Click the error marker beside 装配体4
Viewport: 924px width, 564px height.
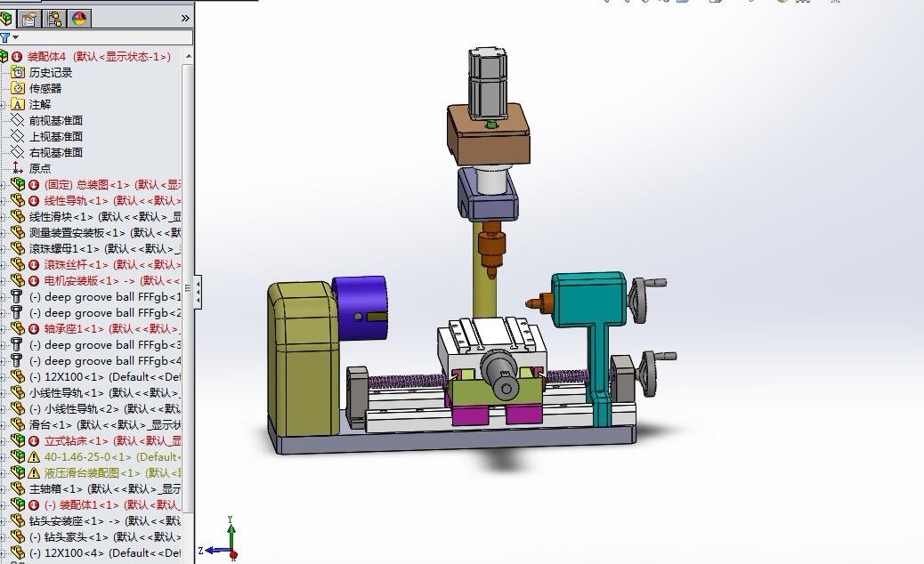coord(17,57)
